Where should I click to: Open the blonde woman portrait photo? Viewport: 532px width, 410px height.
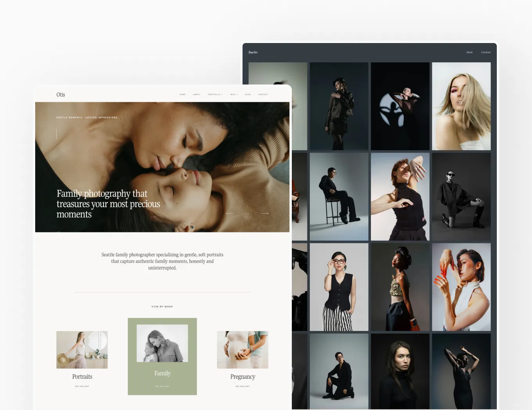[461, 106]
